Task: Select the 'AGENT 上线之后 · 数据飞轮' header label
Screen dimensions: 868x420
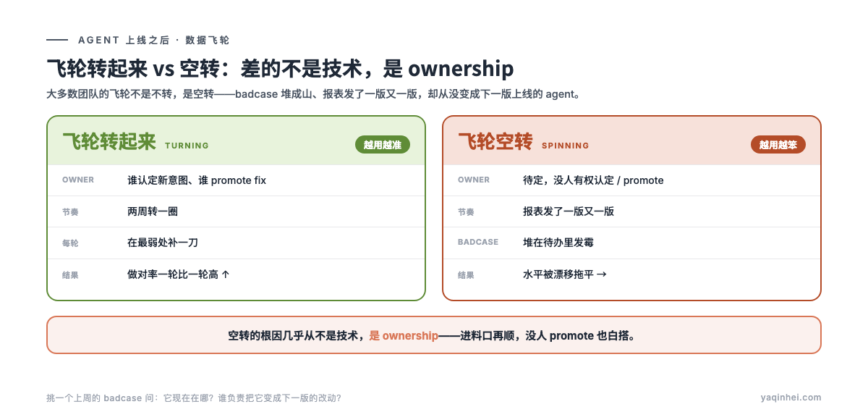Action: pyautogui.click(x=154, y=40)
